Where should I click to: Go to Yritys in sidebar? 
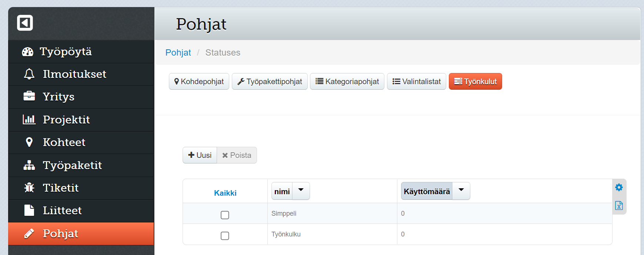(x=81, y=97)
